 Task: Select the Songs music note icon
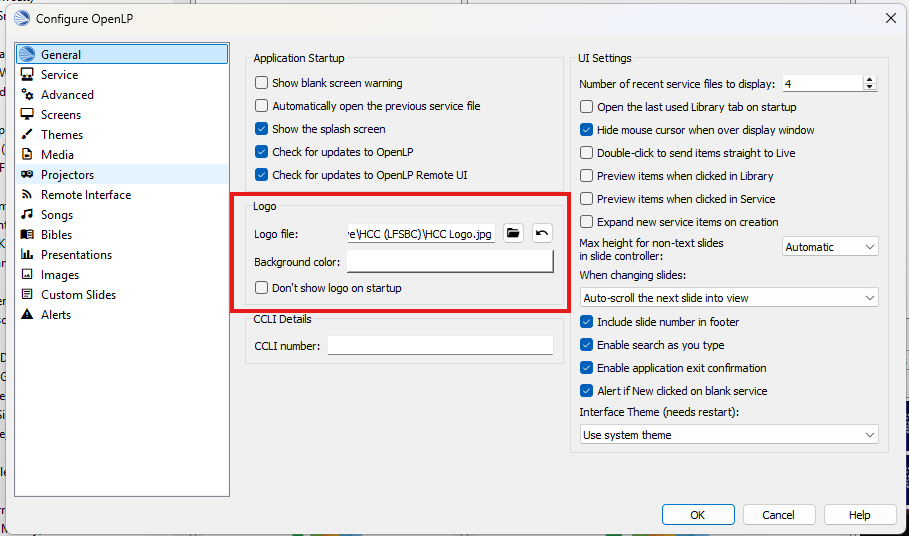coord(27,215)
